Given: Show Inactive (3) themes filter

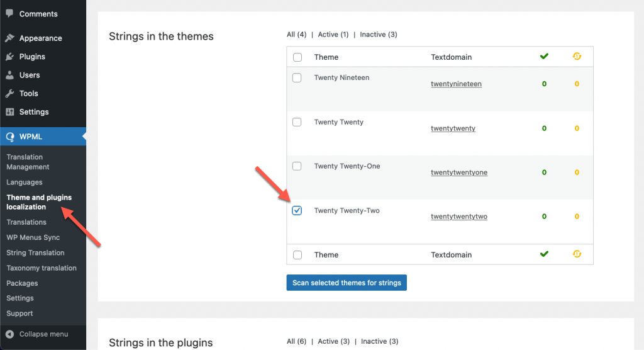Looking at the screenshot, I should point(379,35).
